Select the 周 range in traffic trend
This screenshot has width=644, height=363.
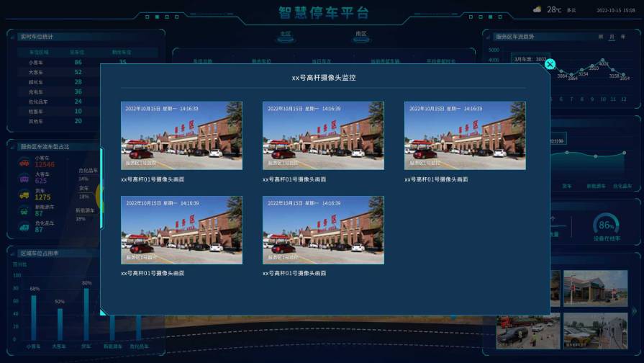click(600, 37)
